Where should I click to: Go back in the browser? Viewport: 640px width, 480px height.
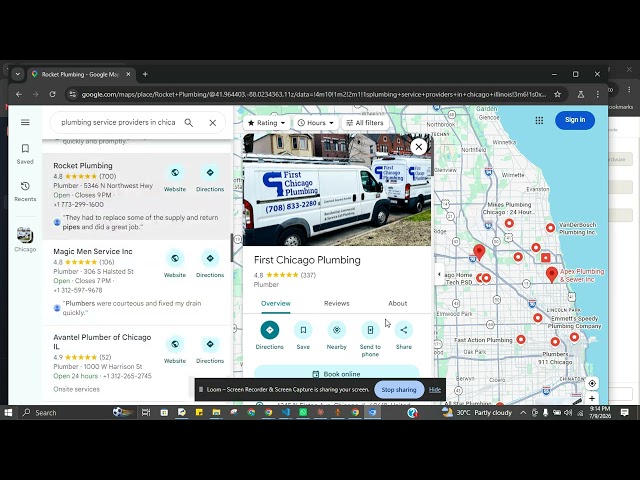pyautogui.click(x=19, y=94)
